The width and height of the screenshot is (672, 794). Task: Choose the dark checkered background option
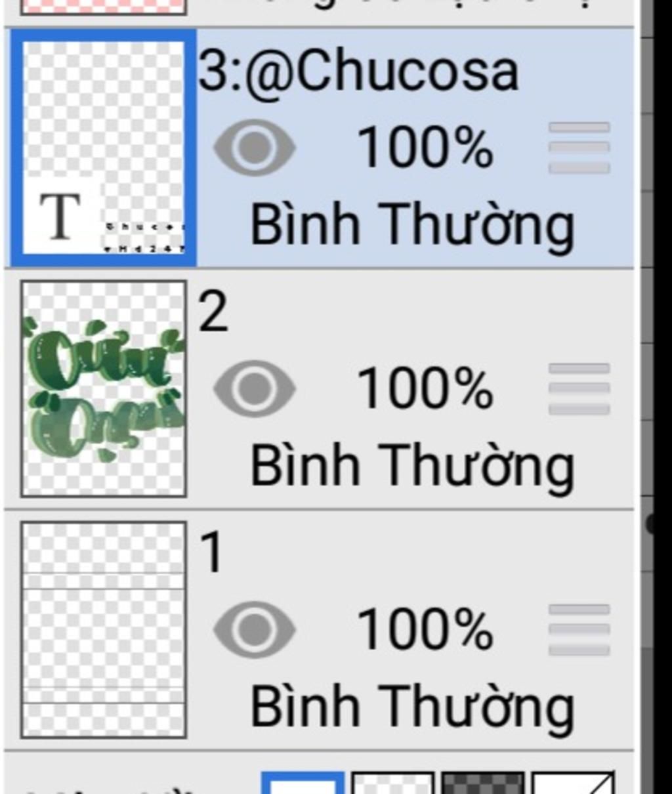point(483,783)
